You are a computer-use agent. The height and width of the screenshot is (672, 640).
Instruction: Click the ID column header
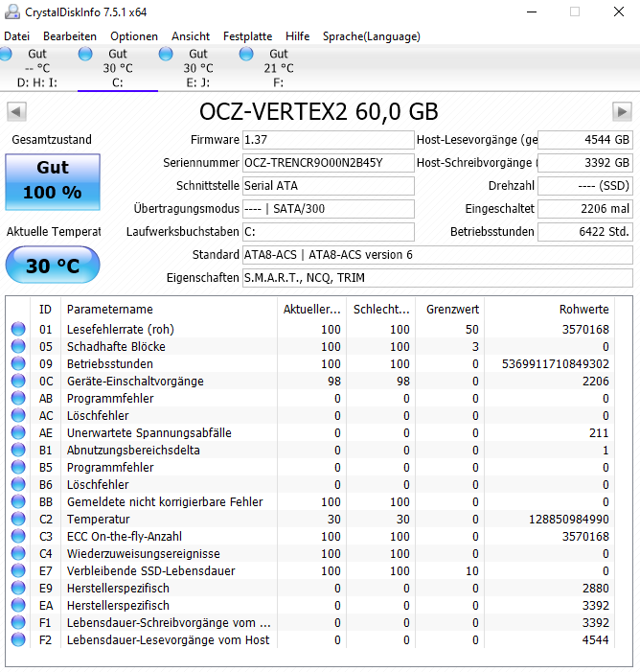pyautogui.click(x=45, y=309)
